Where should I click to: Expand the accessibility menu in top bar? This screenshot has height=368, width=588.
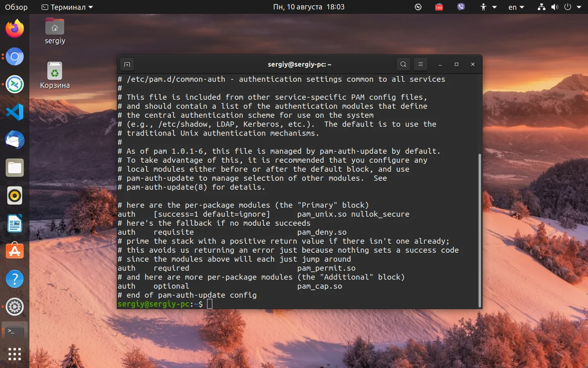pos(488,7)
